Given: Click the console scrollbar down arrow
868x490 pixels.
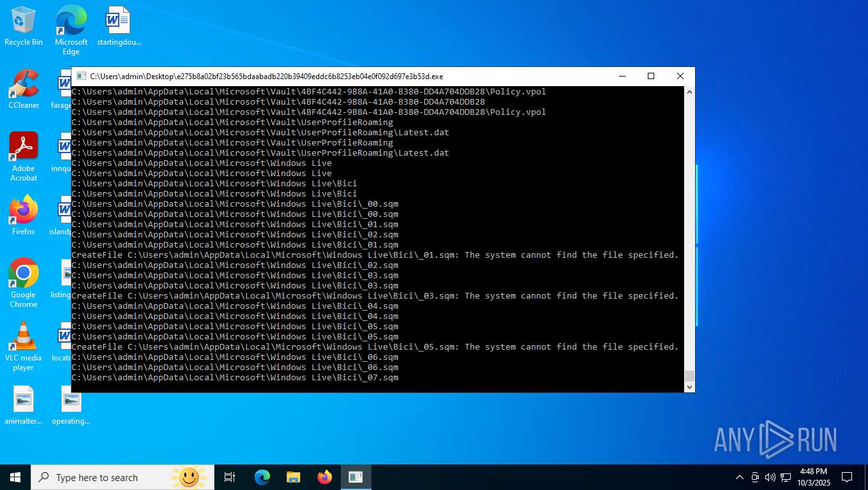Looking at the screenshot, I should 689,387.
